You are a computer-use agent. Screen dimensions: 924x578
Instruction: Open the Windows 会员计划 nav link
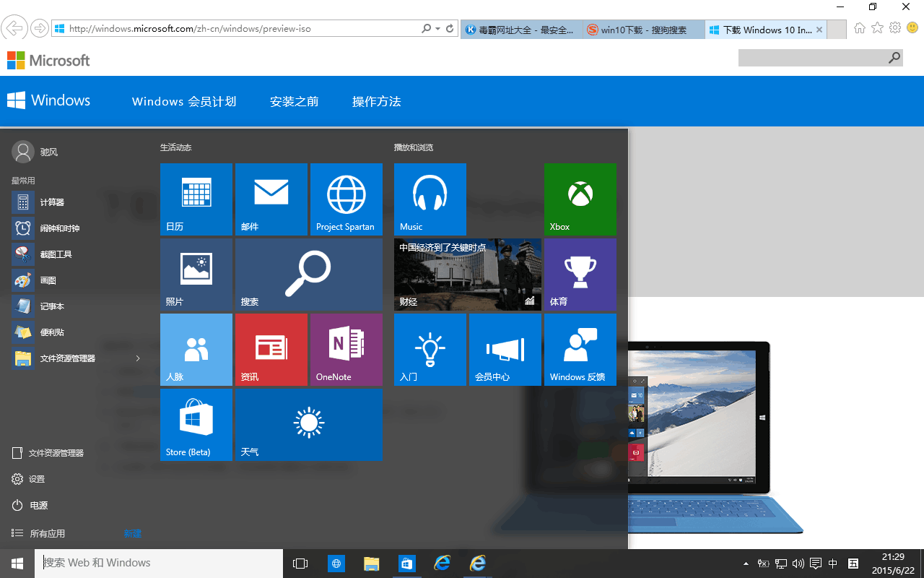(x=184, y=102)
